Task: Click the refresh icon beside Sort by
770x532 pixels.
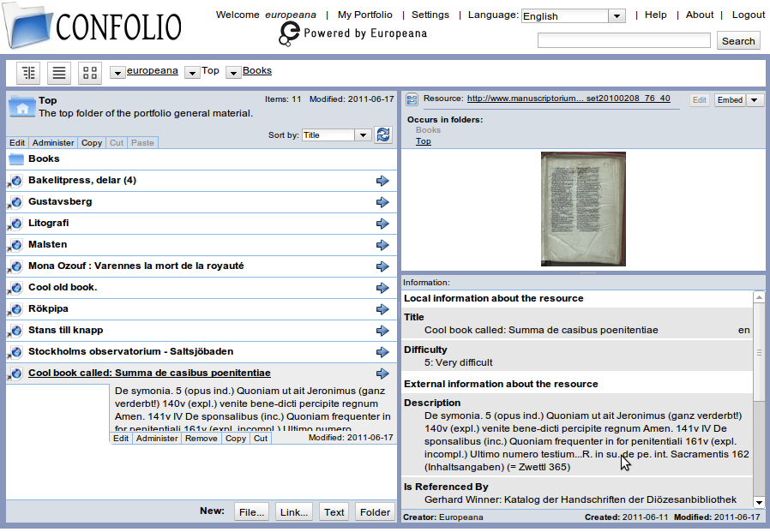Action: point(383,134)
